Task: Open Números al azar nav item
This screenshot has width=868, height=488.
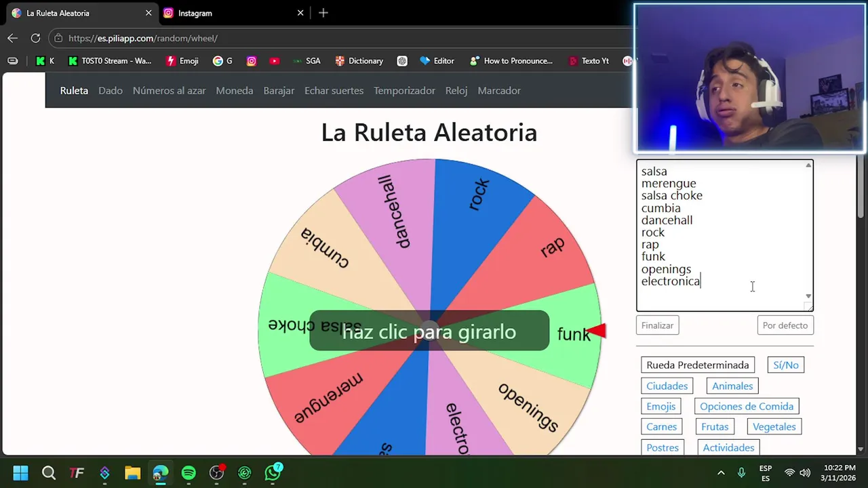Action: coord(169,90)
